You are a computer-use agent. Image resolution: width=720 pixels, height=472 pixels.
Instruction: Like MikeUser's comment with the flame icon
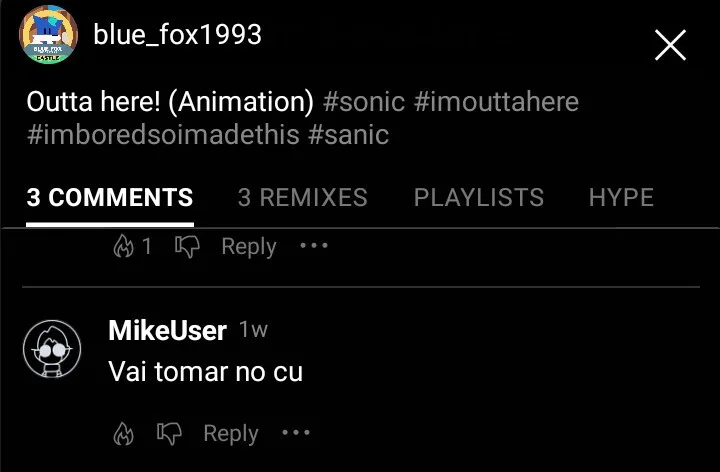click(x=123, y=434)
